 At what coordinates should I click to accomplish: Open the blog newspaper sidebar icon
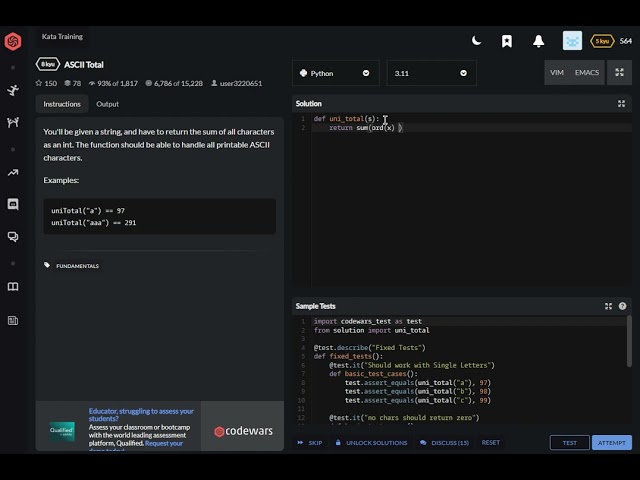pos(13,320)
